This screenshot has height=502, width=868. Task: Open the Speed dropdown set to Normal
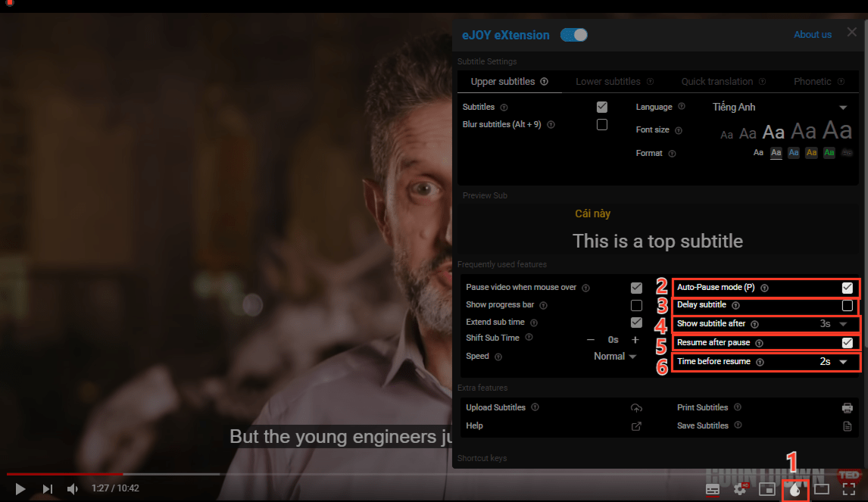[615, 356]
